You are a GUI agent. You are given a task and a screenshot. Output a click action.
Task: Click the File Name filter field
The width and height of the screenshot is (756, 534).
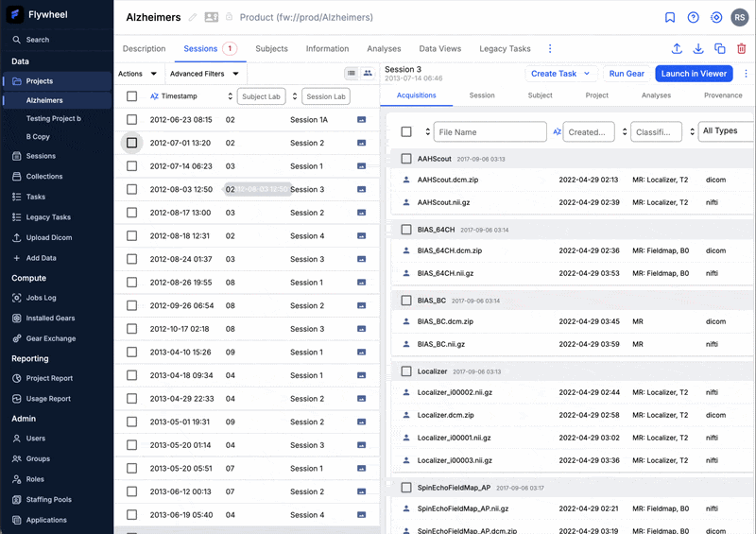(490, 131)
